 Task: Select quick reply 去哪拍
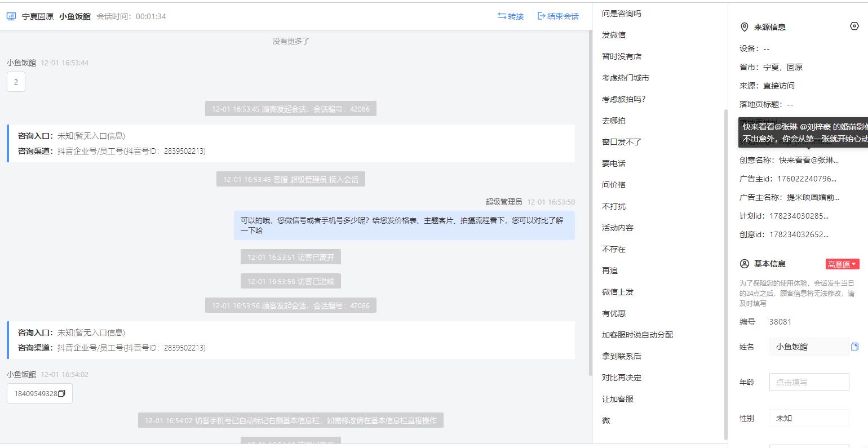(x=613, y=121)
